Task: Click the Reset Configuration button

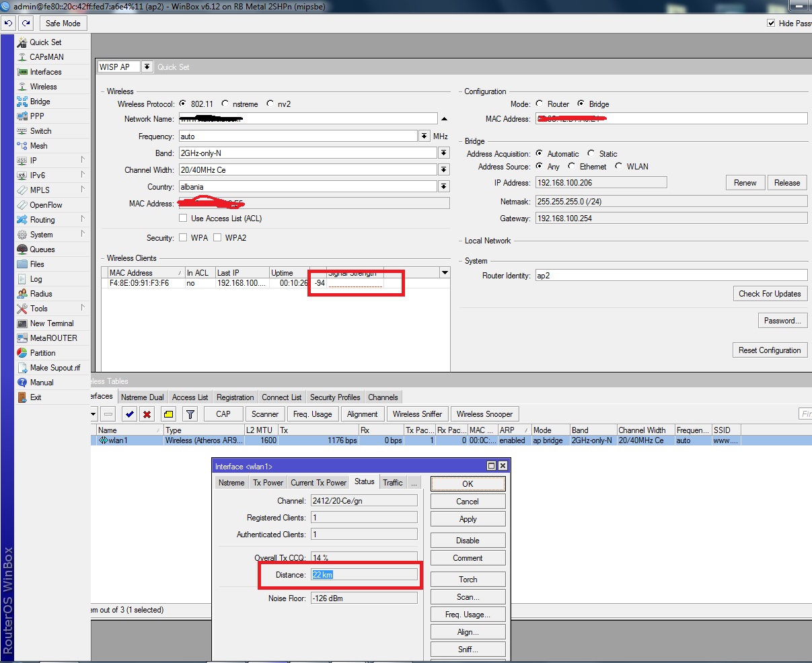Action: tap(770, 350)
